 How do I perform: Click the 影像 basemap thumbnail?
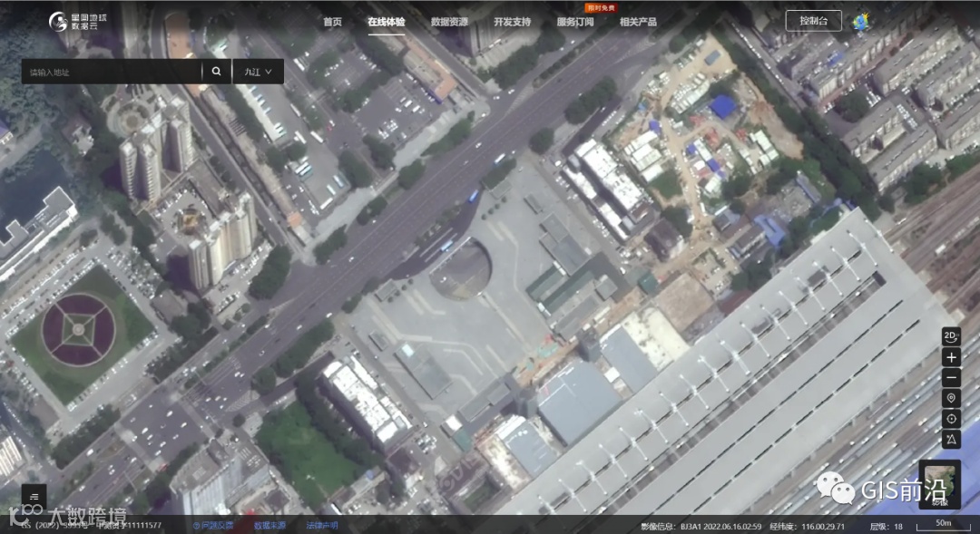tap(939, 485)
